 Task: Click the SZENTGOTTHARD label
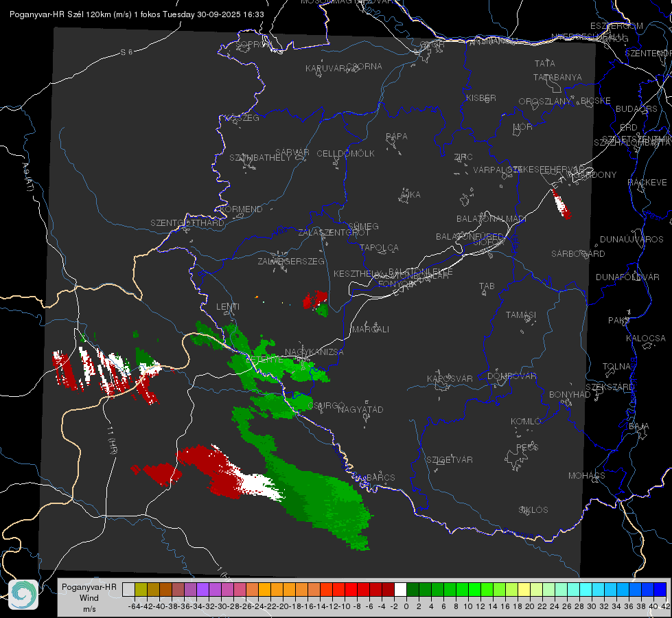tap(187, 223)
